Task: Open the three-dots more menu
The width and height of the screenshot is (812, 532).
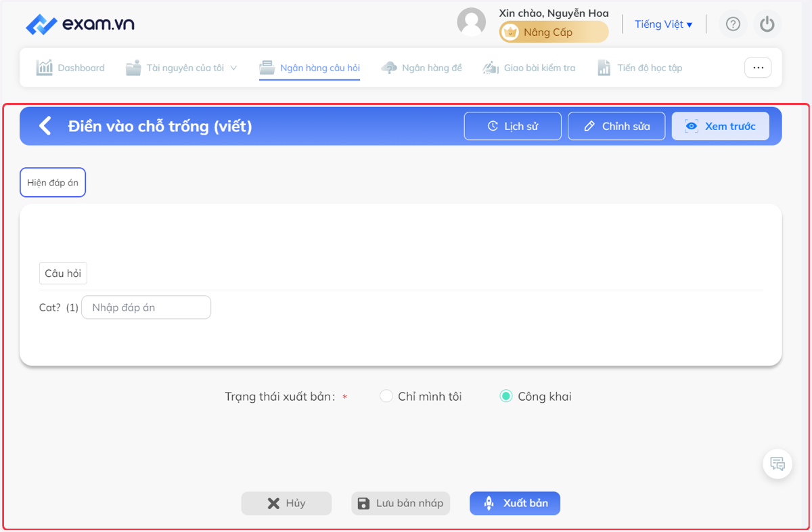Action: (758, 68)
